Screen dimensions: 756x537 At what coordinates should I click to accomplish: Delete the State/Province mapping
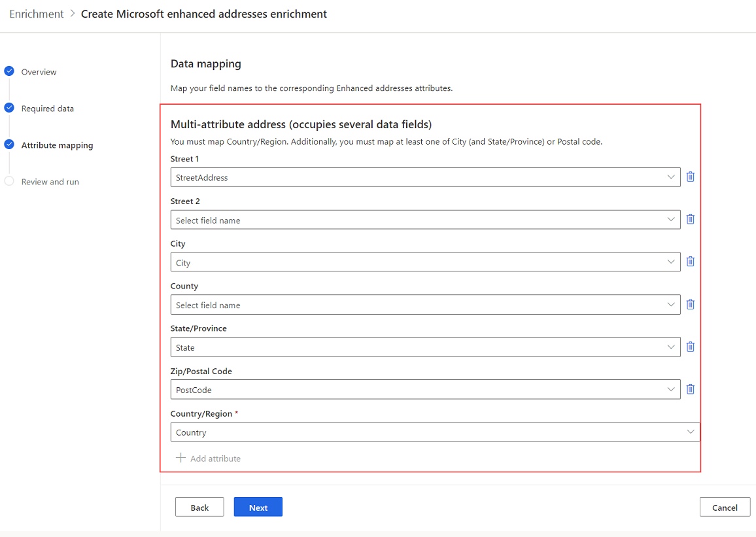coord(690,347)
